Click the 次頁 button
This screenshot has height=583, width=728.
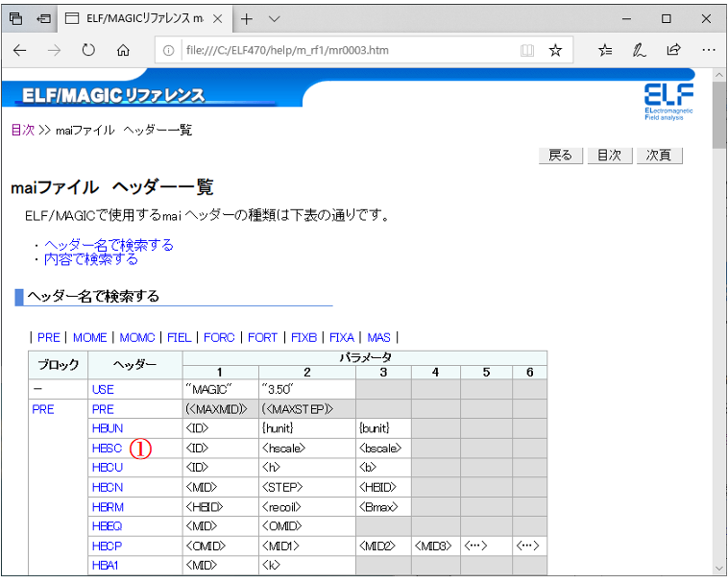click(x=658, y=155)
